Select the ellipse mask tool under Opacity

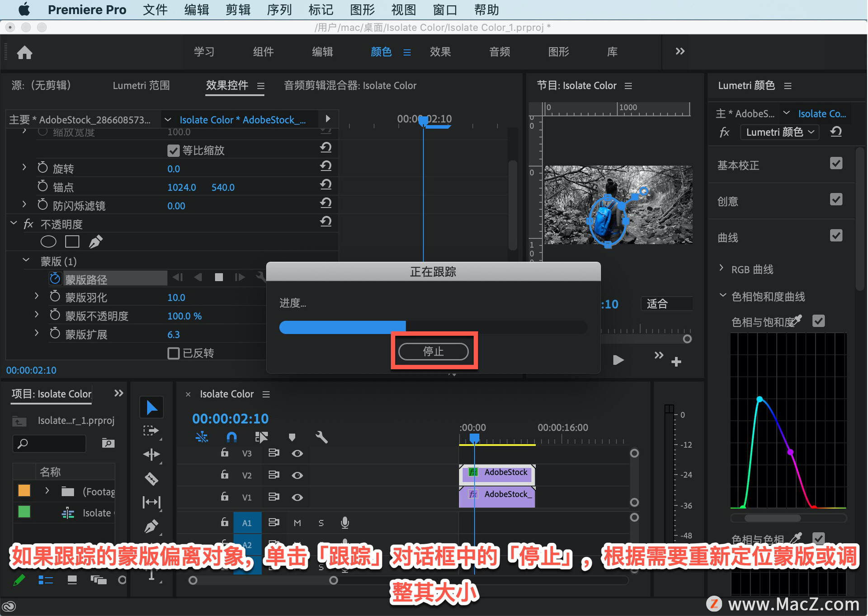48,242
